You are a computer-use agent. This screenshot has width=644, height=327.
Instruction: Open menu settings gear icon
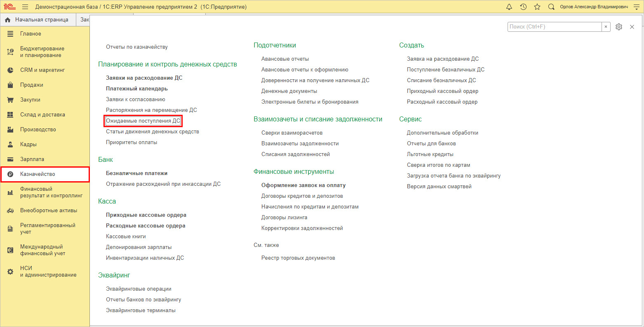pos(619,27)
